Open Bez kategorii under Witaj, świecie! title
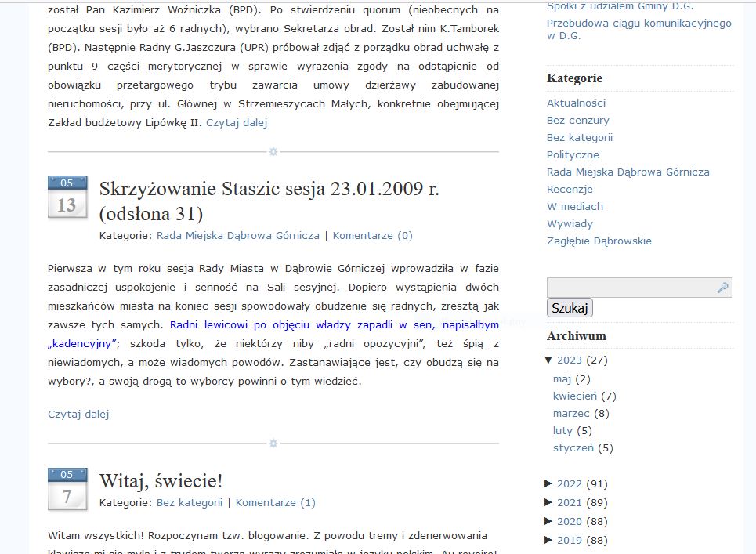Screen dimensions: 756x554 pyautogui.click(x=190, y=502)
